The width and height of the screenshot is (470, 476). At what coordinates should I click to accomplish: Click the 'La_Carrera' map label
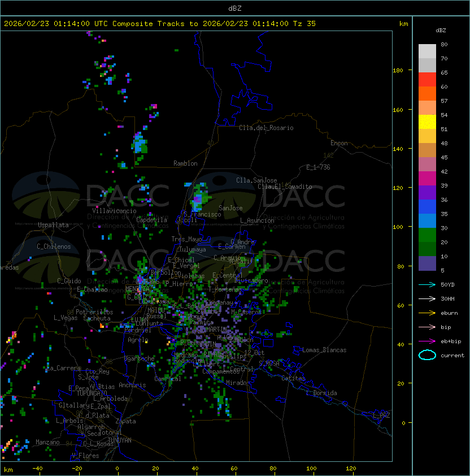(x=63, y=368)
